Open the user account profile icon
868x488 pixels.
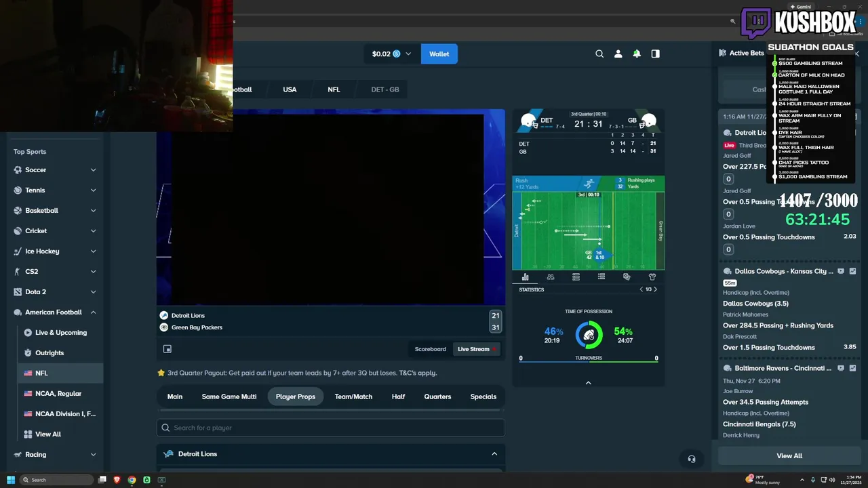click(618, 54)
